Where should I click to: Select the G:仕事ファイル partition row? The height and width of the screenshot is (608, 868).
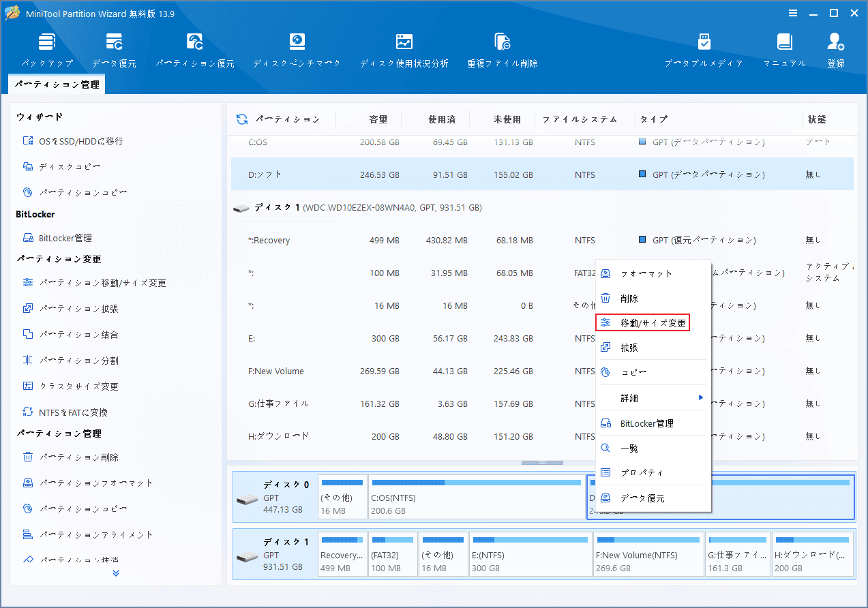point(413,404)
